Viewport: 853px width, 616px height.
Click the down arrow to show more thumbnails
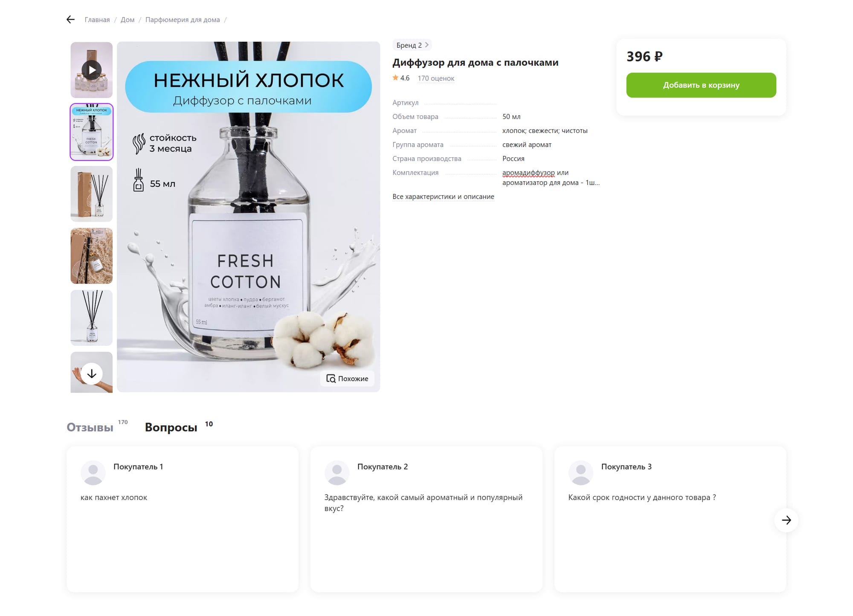click(x=92, y=374)
